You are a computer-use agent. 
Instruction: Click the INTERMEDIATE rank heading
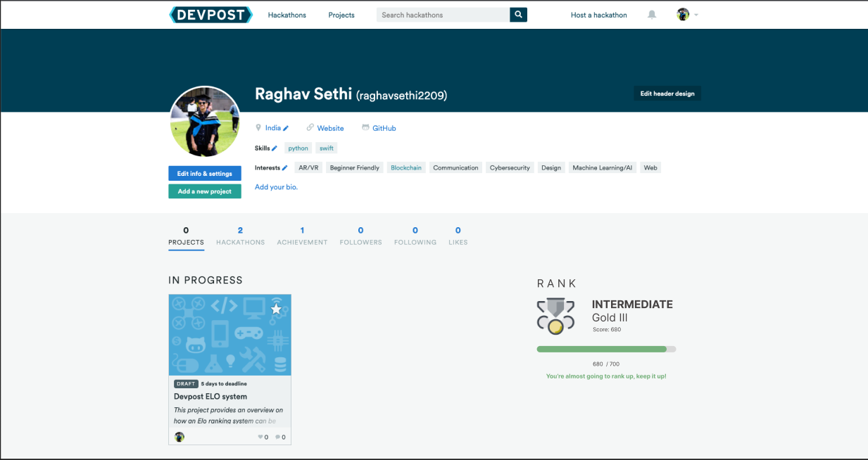click(632, 305)
